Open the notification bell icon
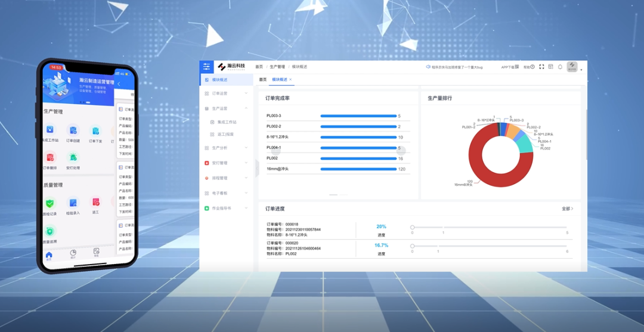644x332 pixels. (560, 67)
